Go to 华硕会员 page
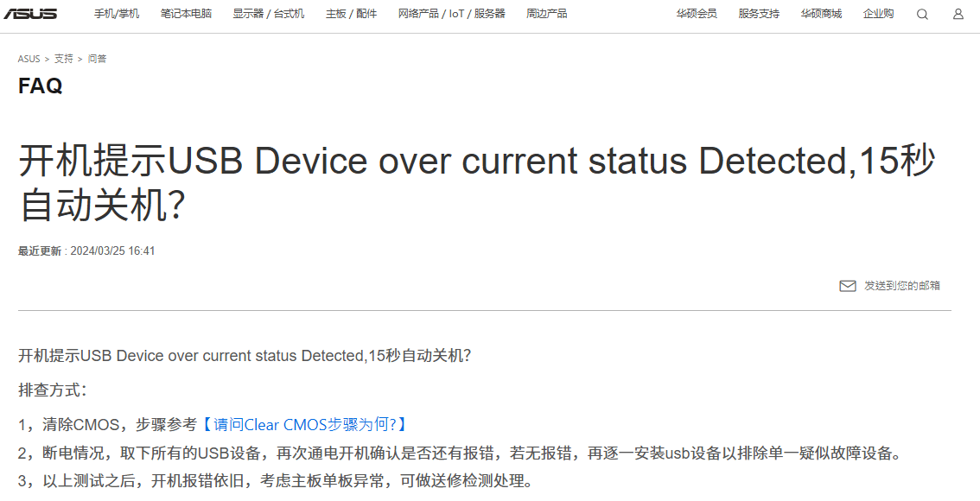Screen dimensions: 980x501 [697, 14]
